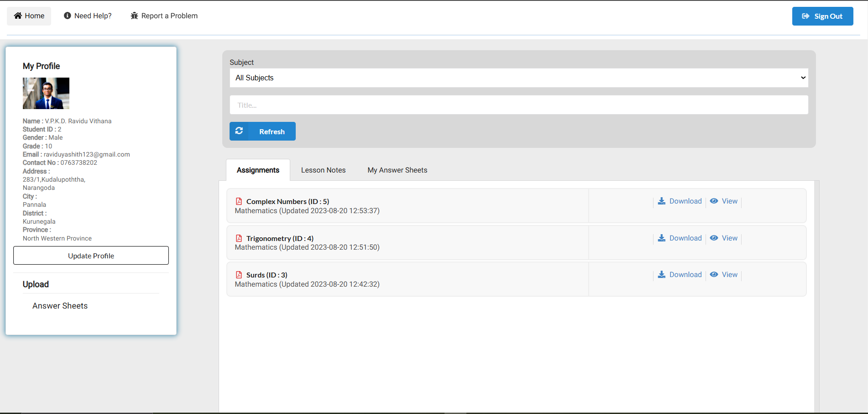This screenshot has width=868, height=414.
Task: Click the info icon beside Need Help
Action: (68, 16)
